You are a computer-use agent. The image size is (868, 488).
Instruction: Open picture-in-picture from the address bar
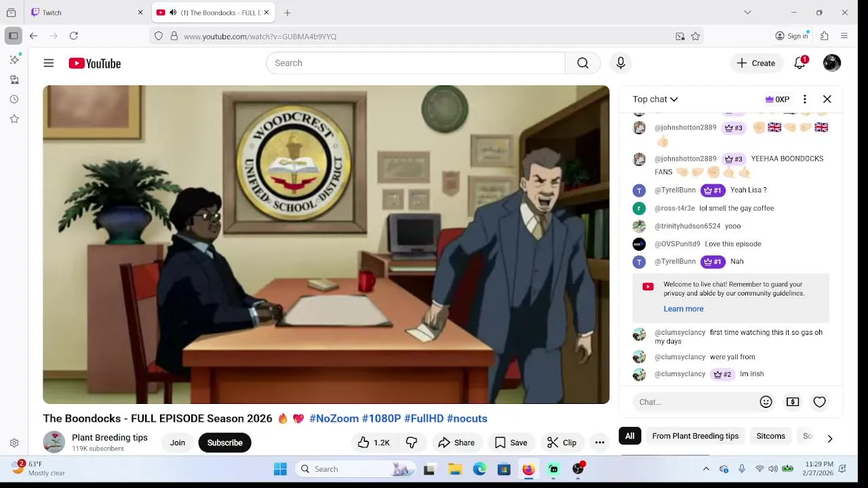[680, 37]
